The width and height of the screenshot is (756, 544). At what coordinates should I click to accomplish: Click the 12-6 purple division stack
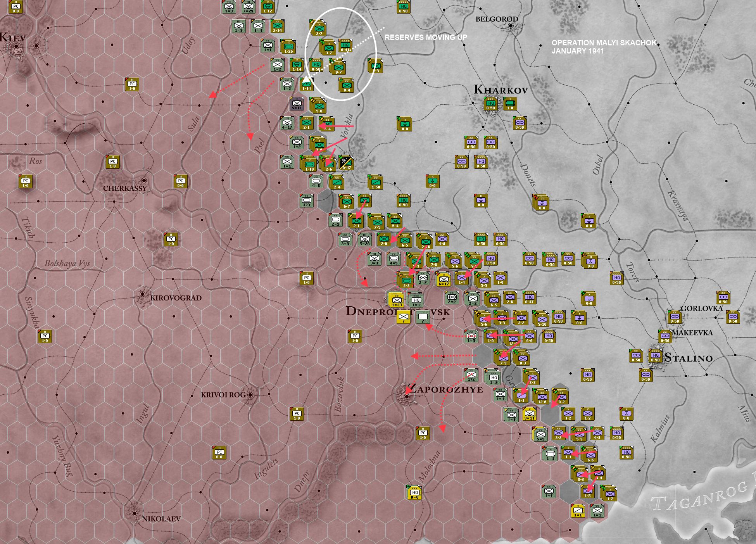(x=541, y=396)
